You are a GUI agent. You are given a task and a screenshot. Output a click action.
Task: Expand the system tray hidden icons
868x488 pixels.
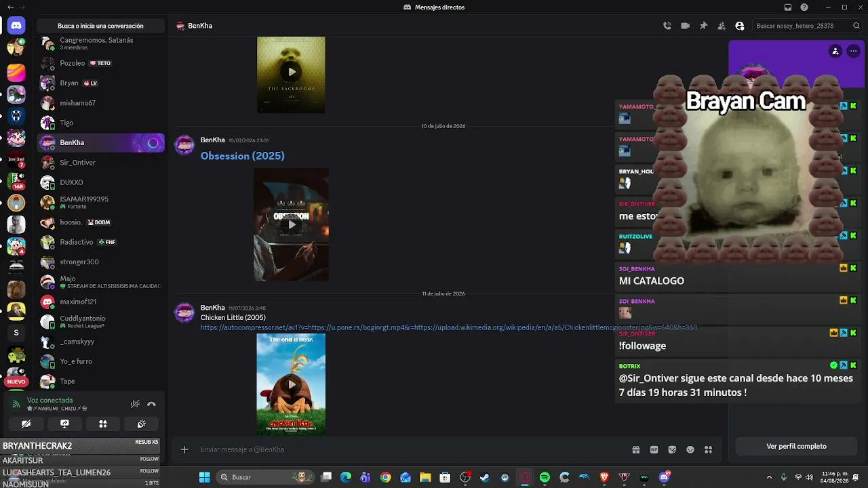click(769, 477)
